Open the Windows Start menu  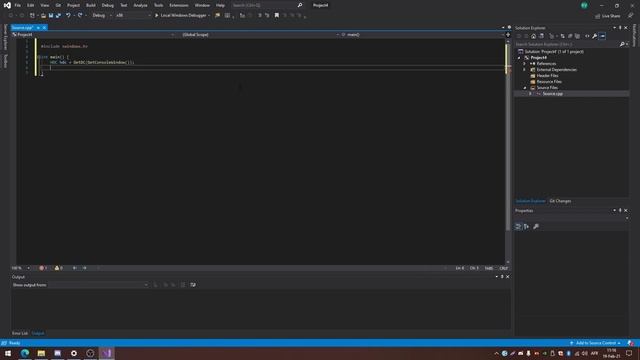(8, 353)
